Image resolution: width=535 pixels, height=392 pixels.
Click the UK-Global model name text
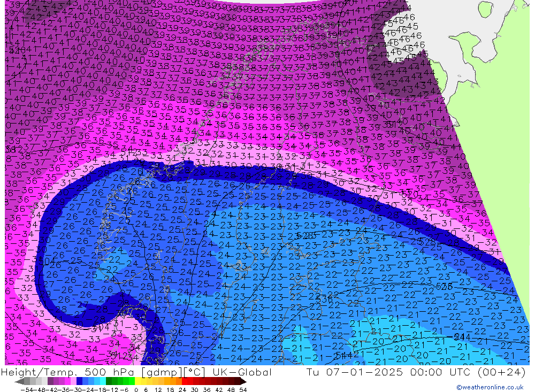tap(242, 372)
